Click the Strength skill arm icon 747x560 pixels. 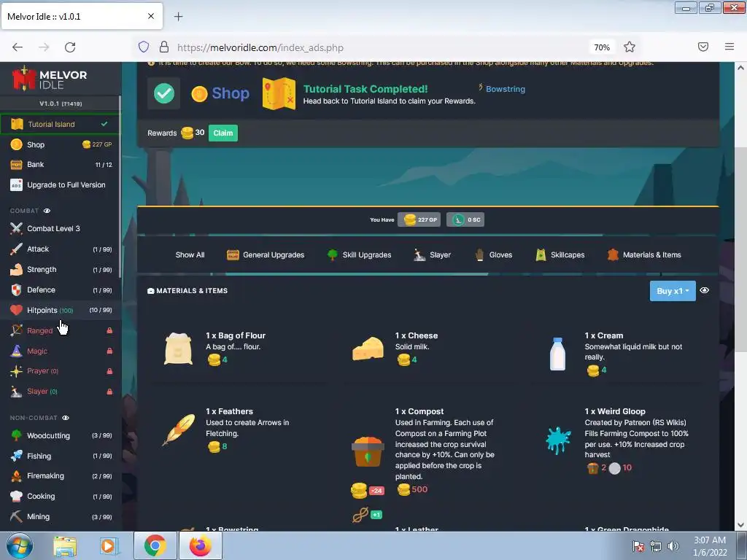coord(16,270)
